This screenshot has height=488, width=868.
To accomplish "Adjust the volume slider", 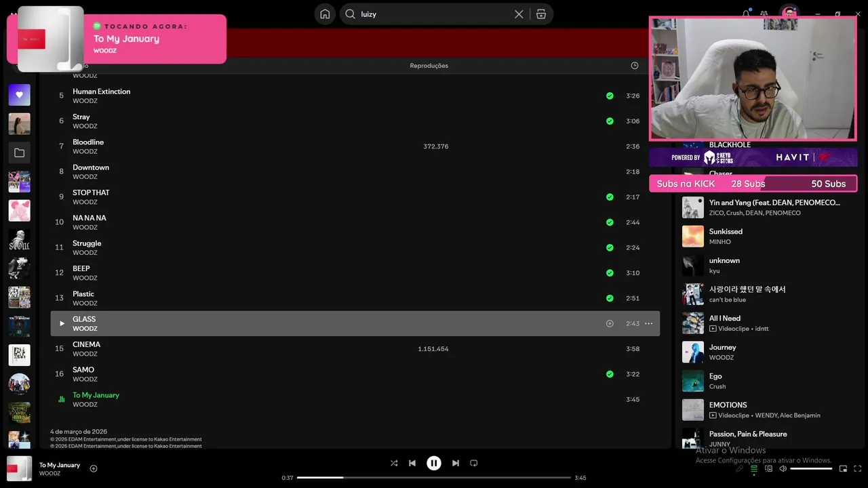I will coord(811,468).
